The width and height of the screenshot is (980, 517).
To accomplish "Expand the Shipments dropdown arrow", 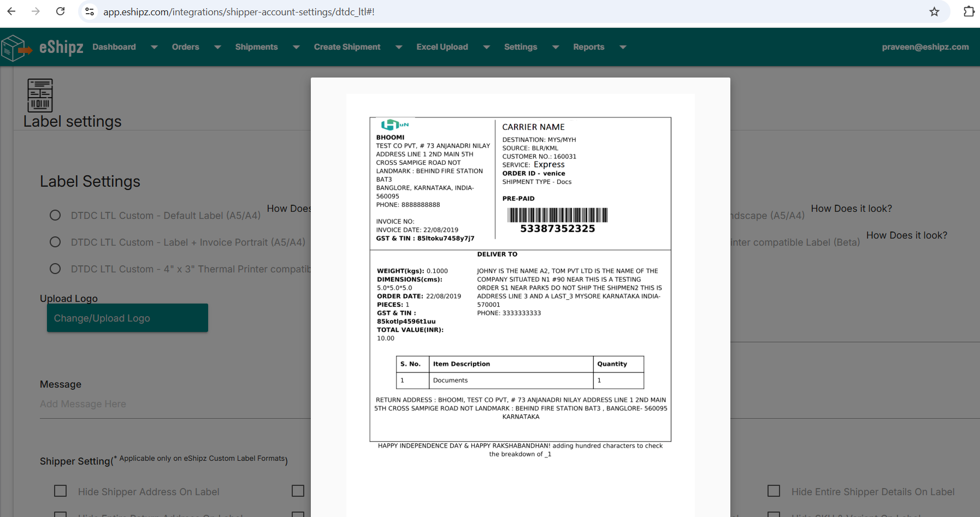I will (x=296, y=47).
